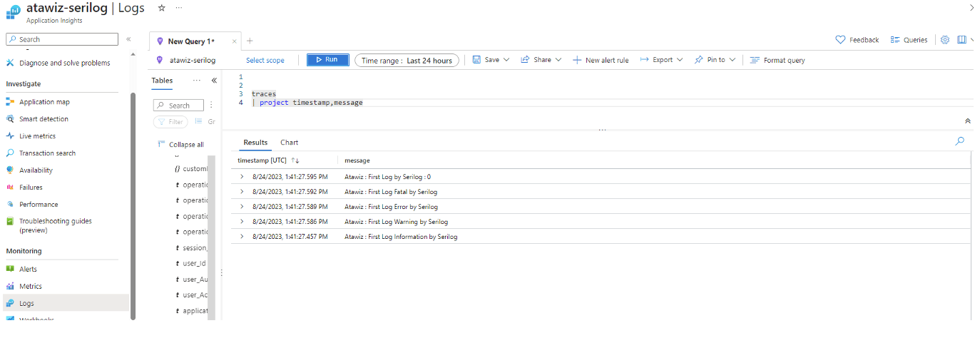The width and height of the screenshot is (980, 338).
Task: Expand the blade with top-right chevron
Action: click(x=971, y=7)
